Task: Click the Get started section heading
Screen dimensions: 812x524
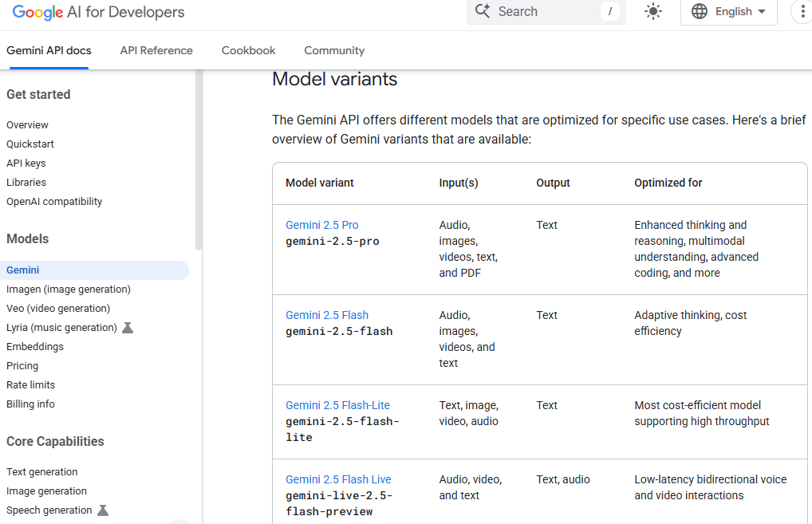Action: click(38, 95)
